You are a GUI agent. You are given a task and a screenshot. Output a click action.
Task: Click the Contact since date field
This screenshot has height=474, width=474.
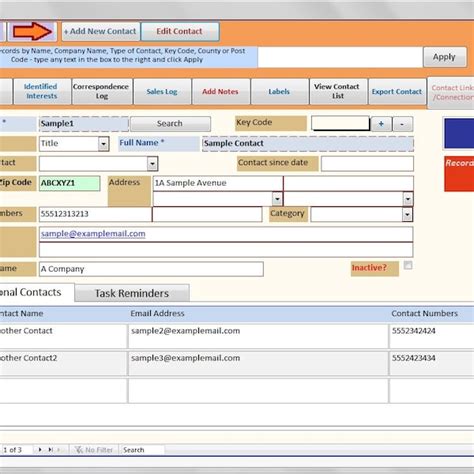tap(367, 164)
